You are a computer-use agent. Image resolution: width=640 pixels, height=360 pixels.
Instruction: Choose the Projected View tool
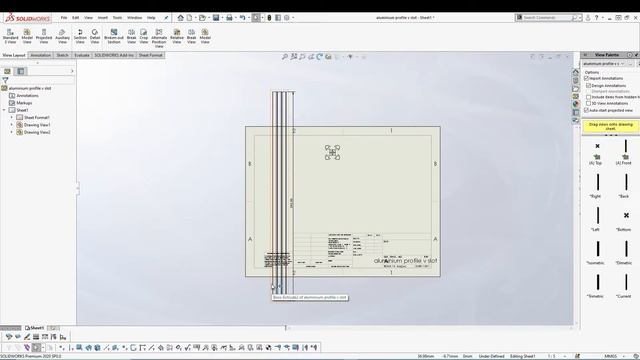tap(44, 36)
